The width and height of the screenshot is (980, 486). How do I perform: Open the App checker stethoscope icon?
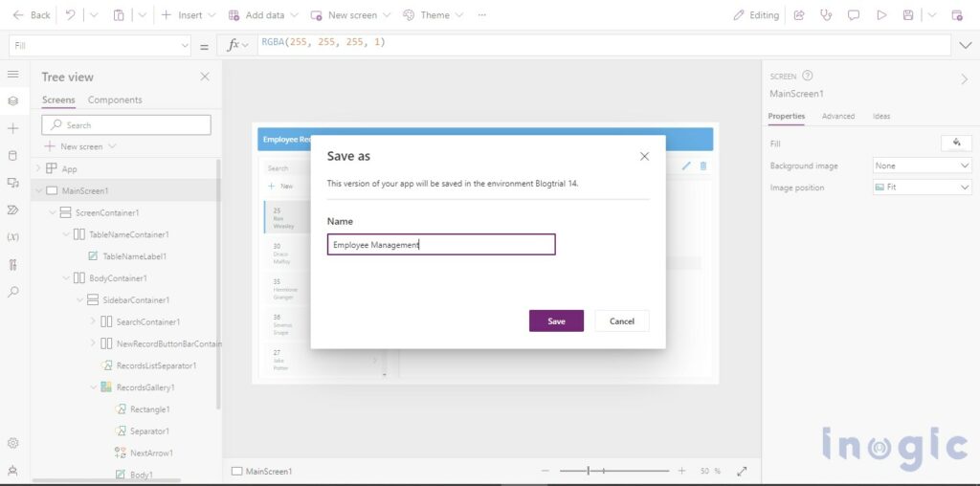tap(826, 15)
